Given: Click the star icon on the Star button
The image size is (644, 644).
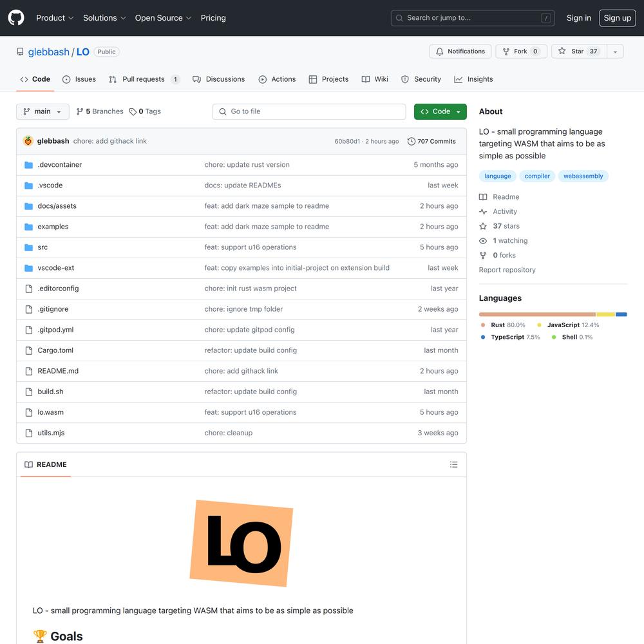Looking at the screenshot, I should (562, 51).
